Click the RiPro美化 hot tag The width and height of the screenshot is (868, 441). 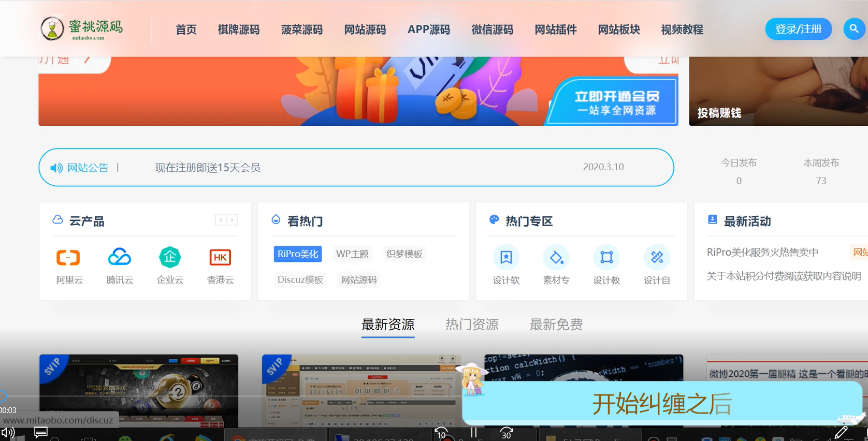tap(298, 254)
